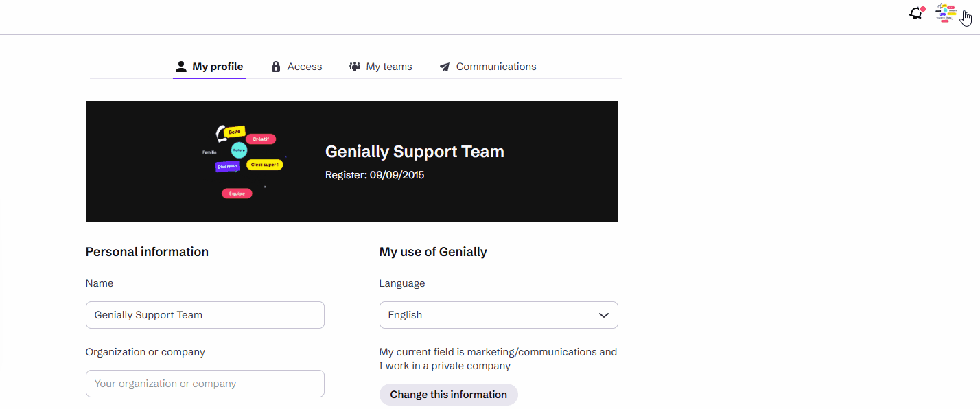This screenshot has width=980, height=409.
Task: Click the person icon beside My profile
Action: point(181,67)
